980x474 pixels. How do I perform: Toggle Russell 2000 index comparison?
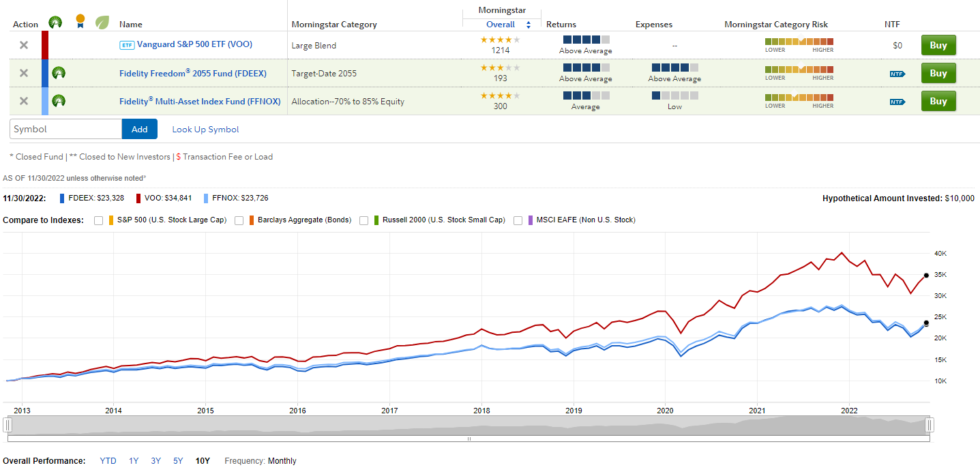pyautogui.click(x=364, y=220)
